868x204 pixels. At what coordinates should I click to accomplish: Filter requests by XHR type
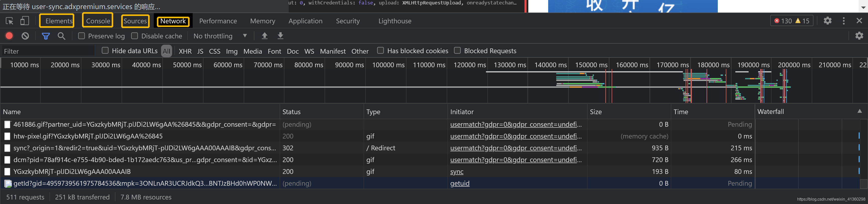(185, 51)
